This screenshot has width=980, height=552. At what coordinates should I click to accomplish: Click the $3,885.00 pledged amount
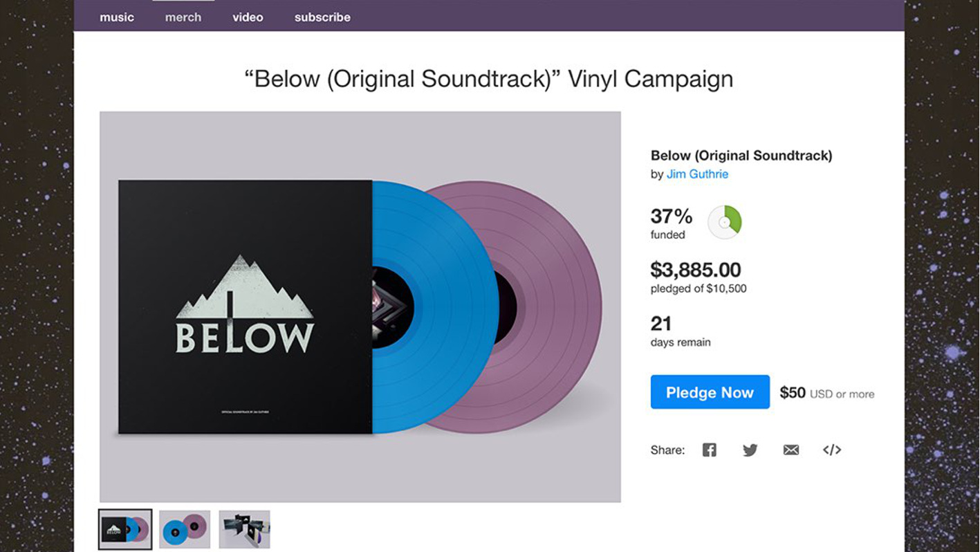[x=695, y=270]
